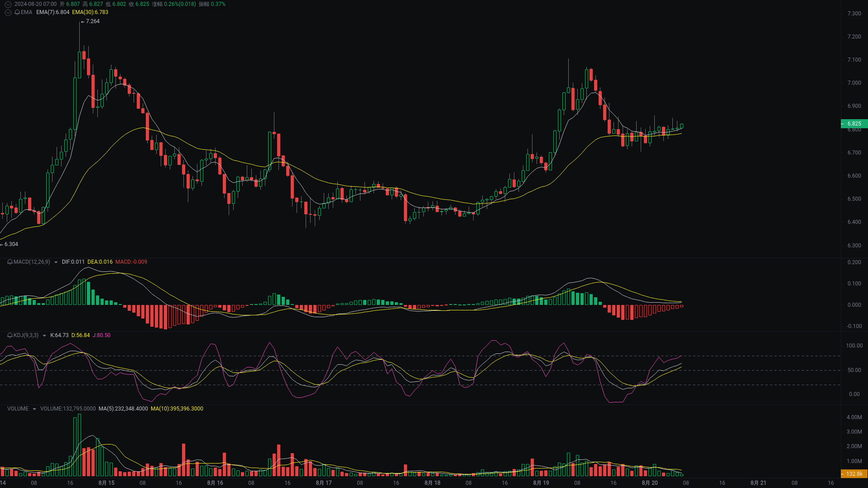Click the KDJ alert bell icon
Viewport: 868px width, 488px height.
(10, 335)
